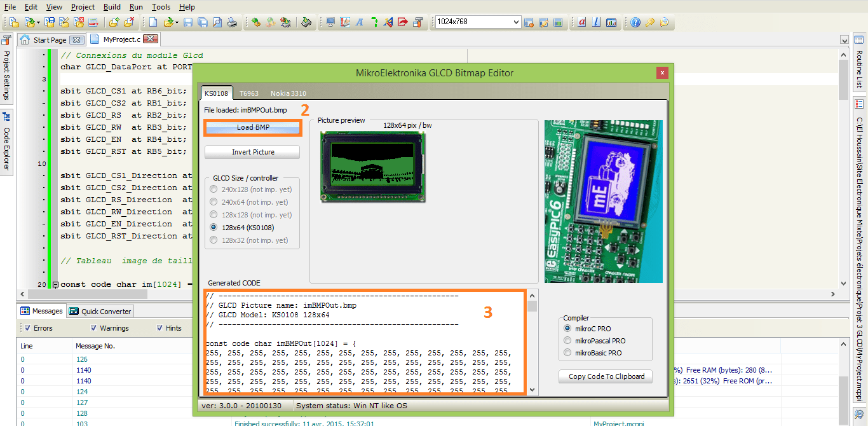Click the GLCD picture preview thumbnail
The width and height of the screenshot is (868, 440).
(x=373, y=167)
